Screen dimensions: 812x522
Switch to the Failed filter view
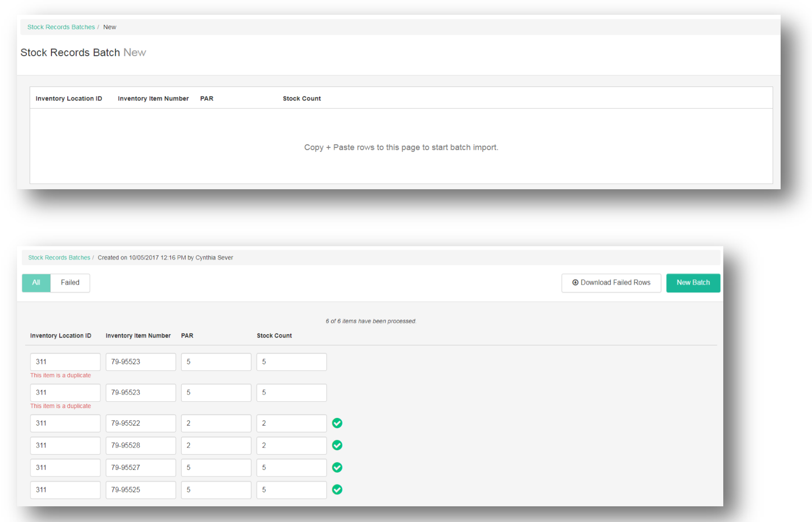point(70,283)
